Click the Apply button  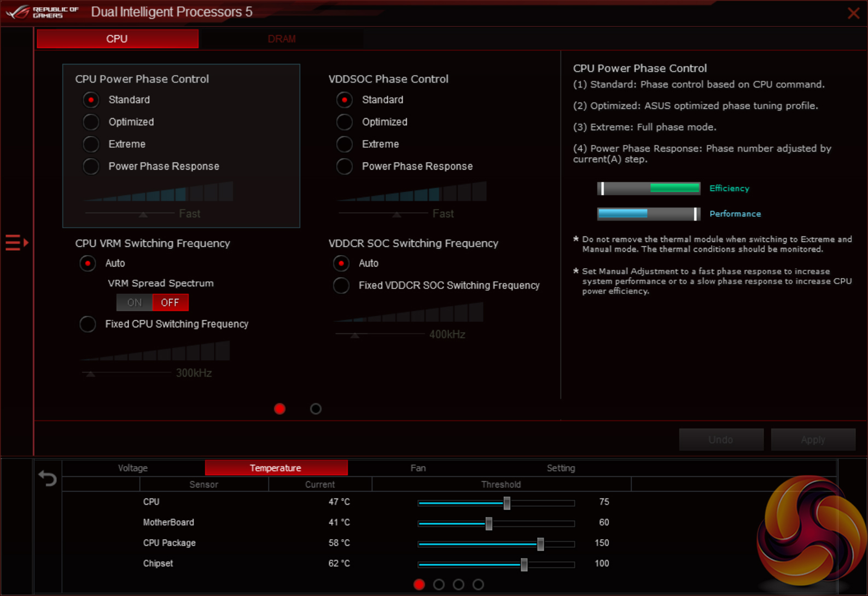(813, 439)
